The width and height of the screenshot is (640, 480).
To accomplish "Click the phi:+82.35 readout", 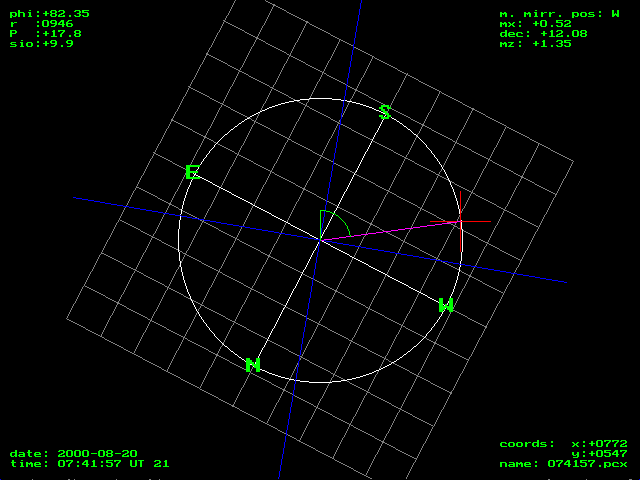I will [49, 13].
